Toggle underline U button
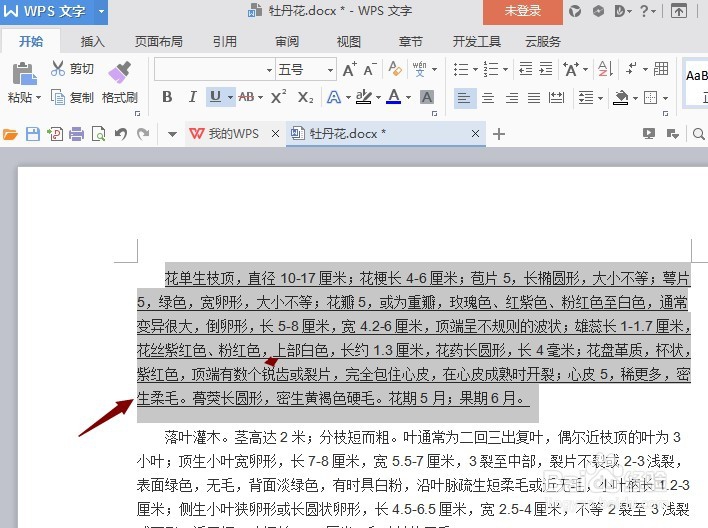708x528 pixels. tap(215, 97)
